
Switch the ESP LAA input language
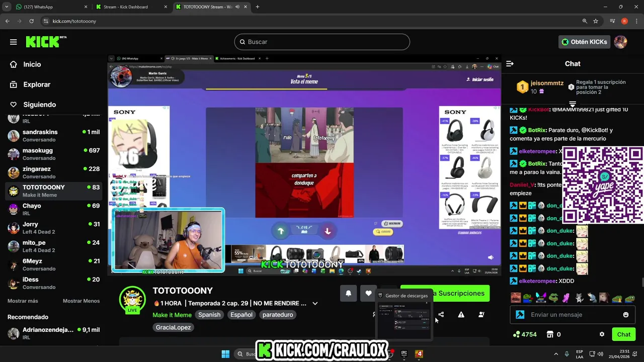[580, 354]
